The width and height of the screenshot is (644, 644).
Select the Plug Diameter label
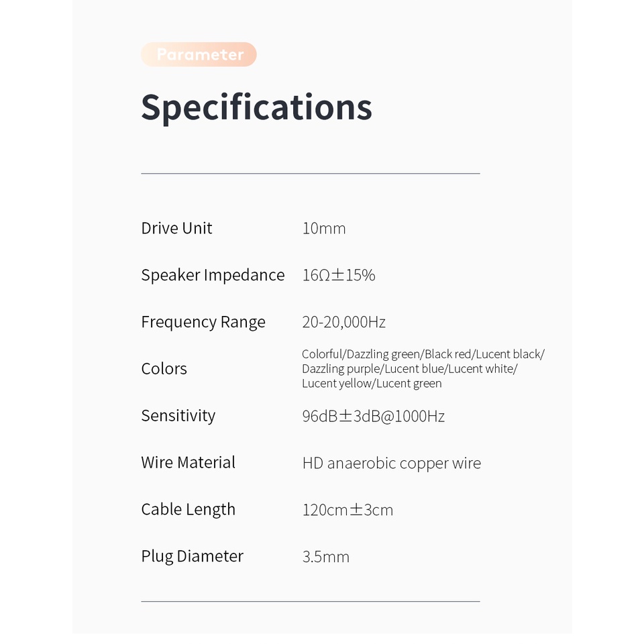pos(192,556)
